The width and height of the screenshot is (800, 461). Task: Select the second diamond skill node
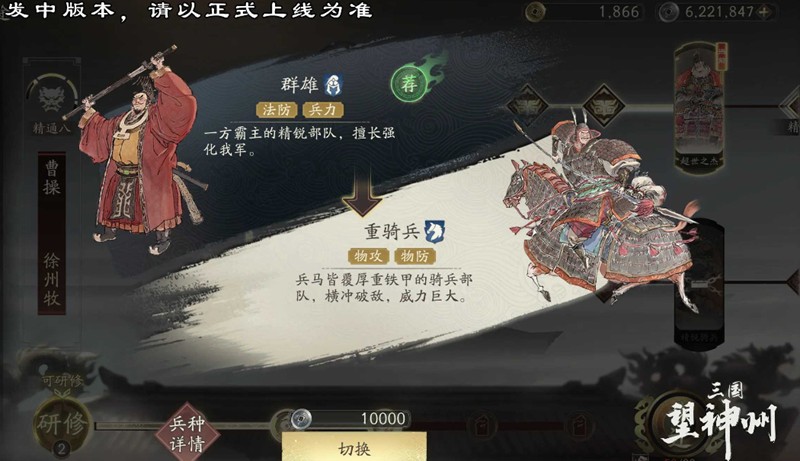tap(604, 107)
